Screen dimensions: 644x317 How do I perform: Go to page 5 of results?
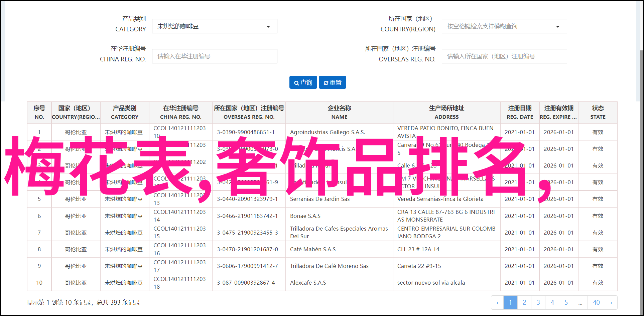click(566, 303)
